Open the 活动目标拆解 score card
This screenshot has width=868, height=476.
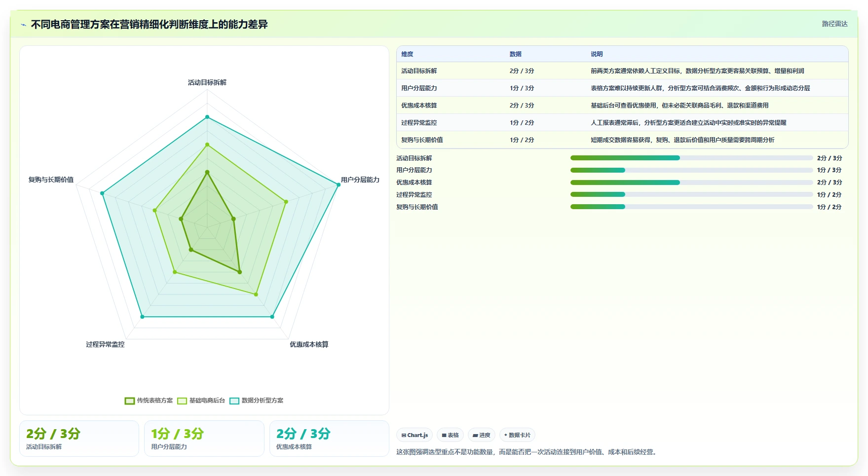click(x=79, y=439)
